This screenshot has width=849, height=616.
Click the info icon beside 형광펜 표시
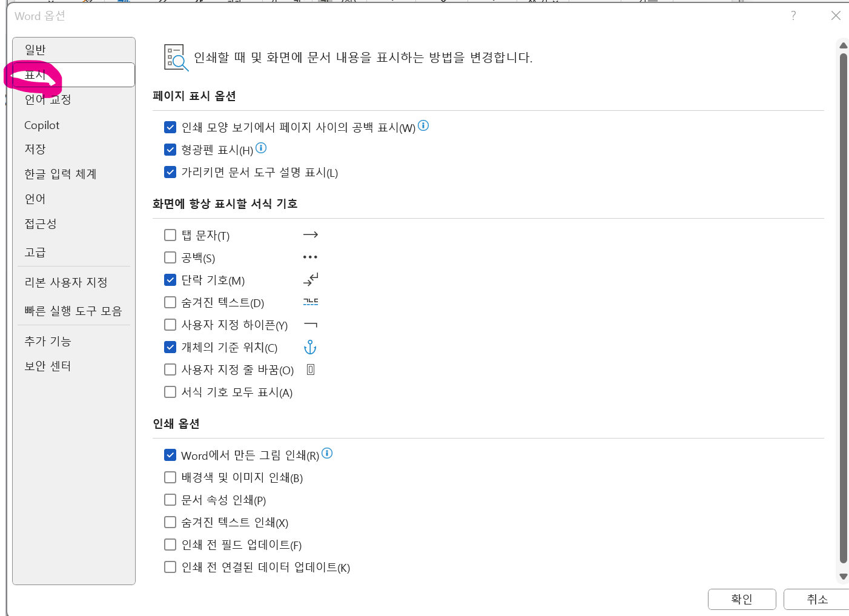(x=261, y=148)
